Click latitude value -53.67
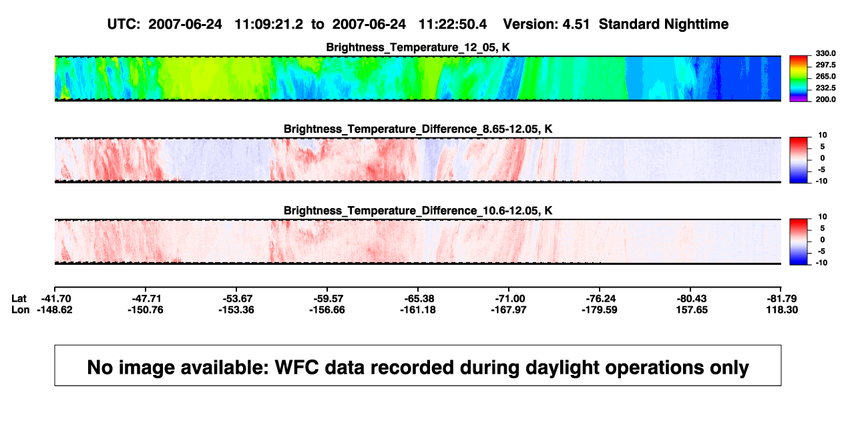868x445 pixels. click(236, 298)
